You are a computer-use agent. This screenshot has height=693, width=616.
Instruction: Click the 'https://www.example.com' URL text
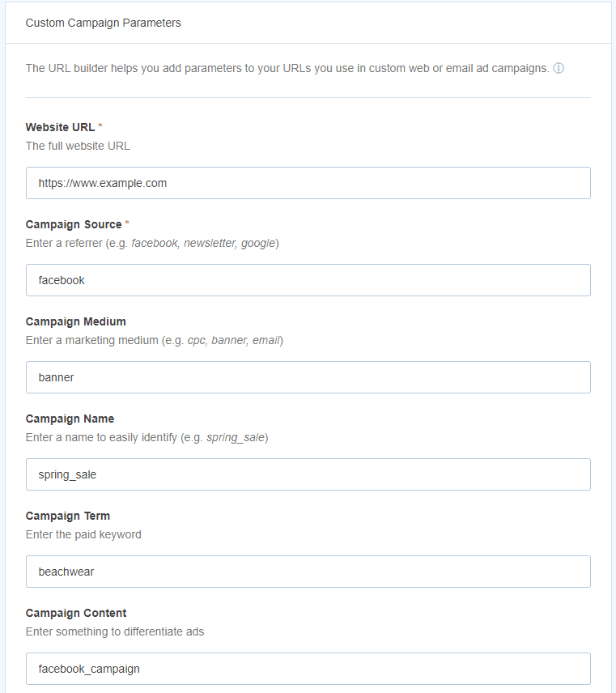102,183
